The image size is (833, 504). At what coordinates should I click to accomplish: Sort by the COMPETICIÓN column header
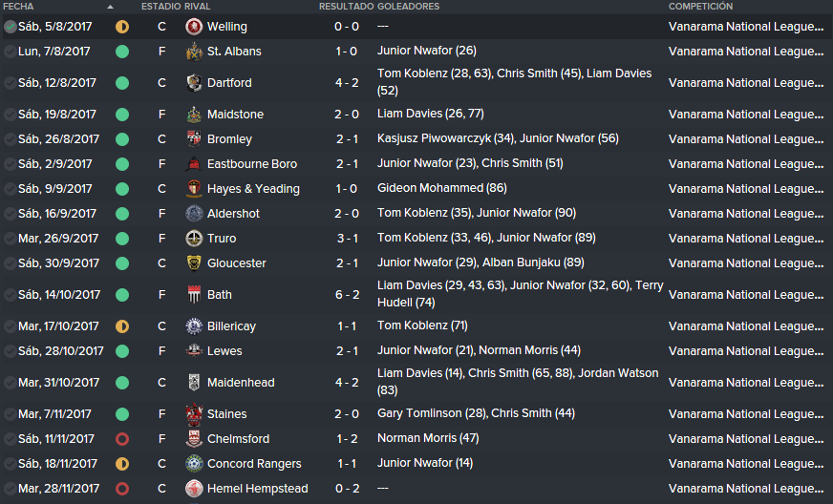[700, 7]
